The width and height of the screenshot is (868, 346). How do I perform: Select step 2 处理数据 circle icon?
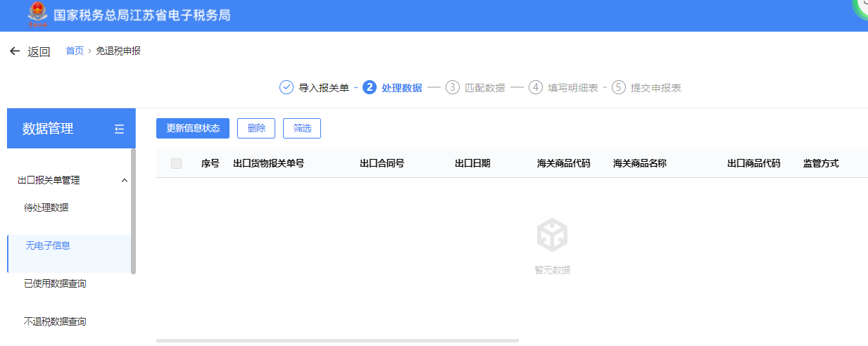(x=370, y=88)
